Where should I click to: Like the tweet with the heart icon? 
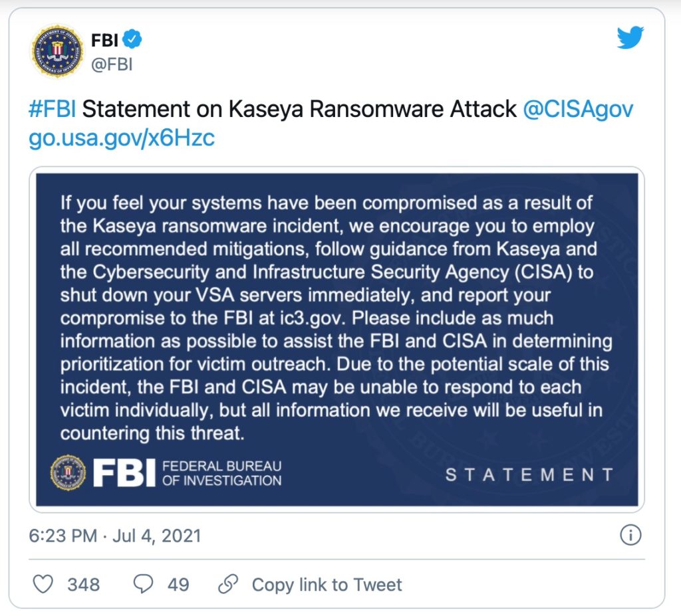pyautogui.click(x=43, y=585)
